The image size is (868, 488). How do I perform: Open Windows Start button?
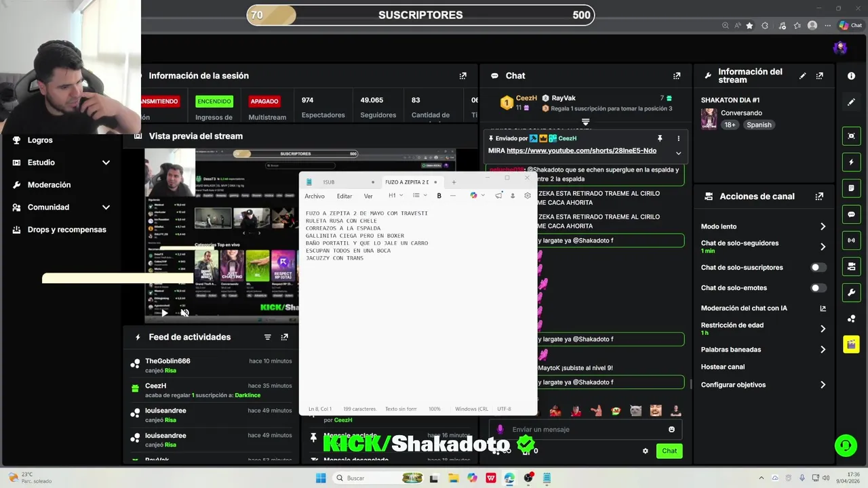(321, 478)
